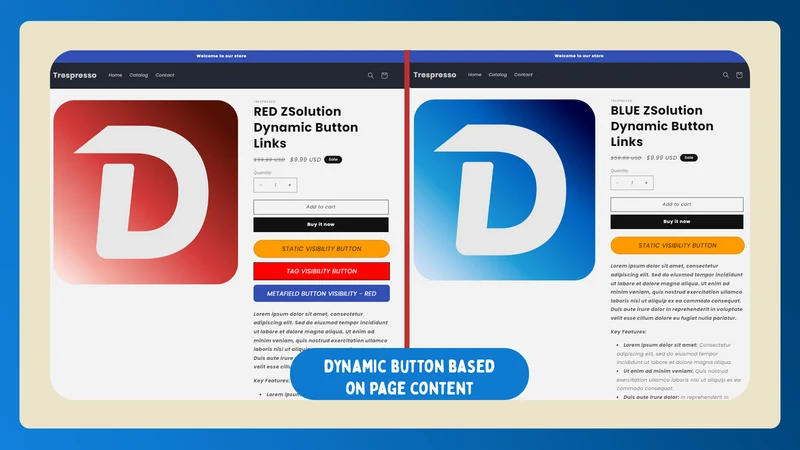Click the Sale badge on the BLUE product
The height and width of the screenshot is (450, 800).
(689, 158)
